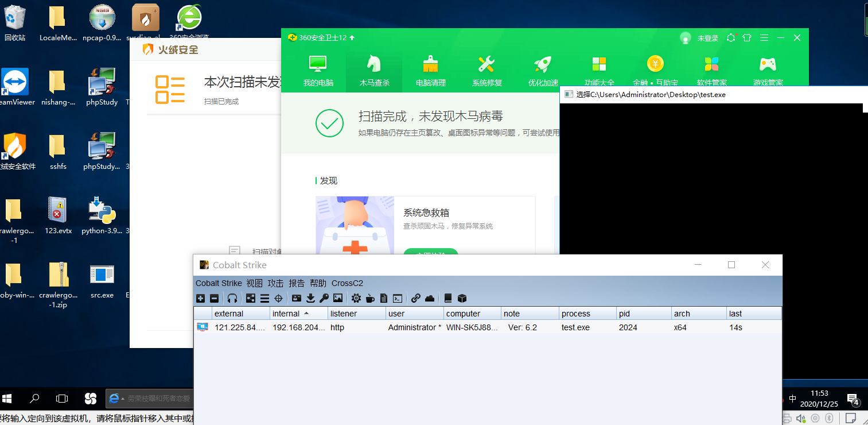This screenshot has width=868, height=425.
Task: Open 系统修复 tab in 360 Security
Action: (486, 71)
